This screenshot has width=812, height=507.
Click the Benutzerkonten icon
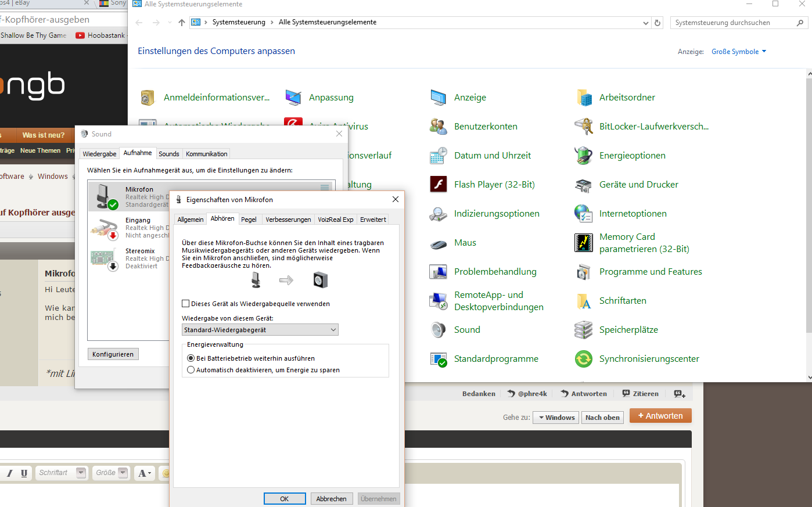pyautogui.click(x=438, y=127)
